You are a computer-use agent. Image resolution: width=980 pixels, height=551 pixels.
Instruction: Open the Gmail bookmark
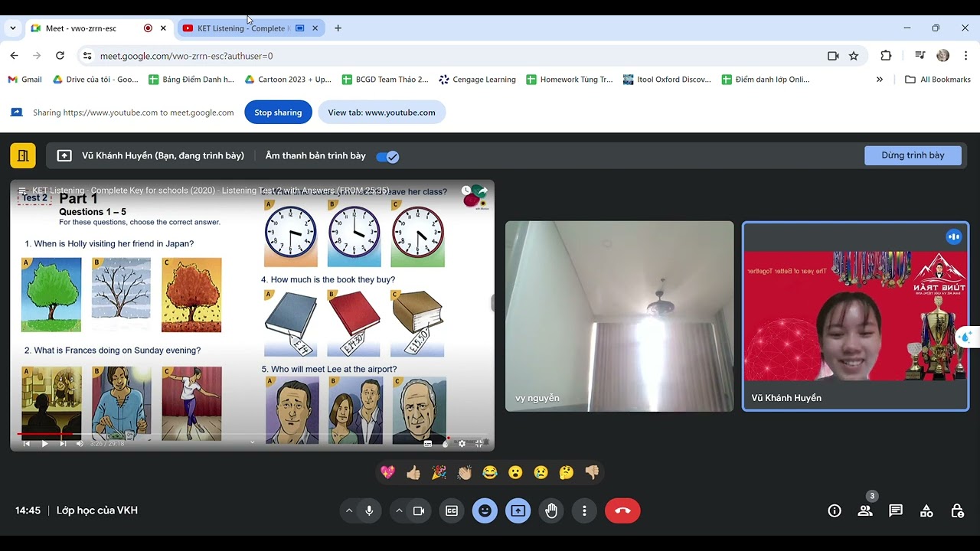[24, 80]
